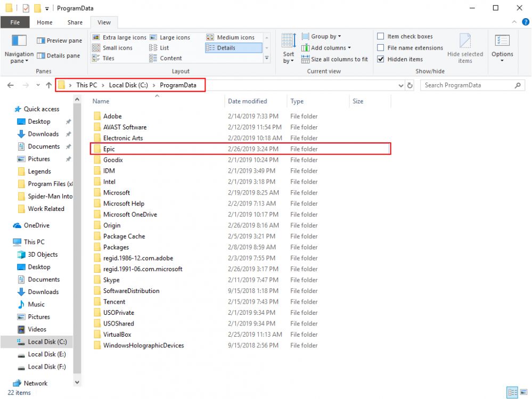This screenshot has height=399, width=532.
Task: Open the File tab
Action: coord(15,22)
